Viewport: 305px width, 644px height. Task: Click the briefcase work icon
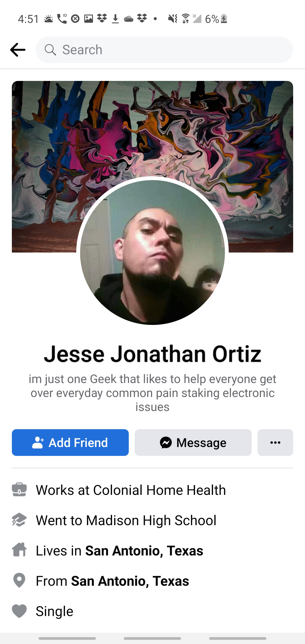pyautogui.click(x=19, y=490)
